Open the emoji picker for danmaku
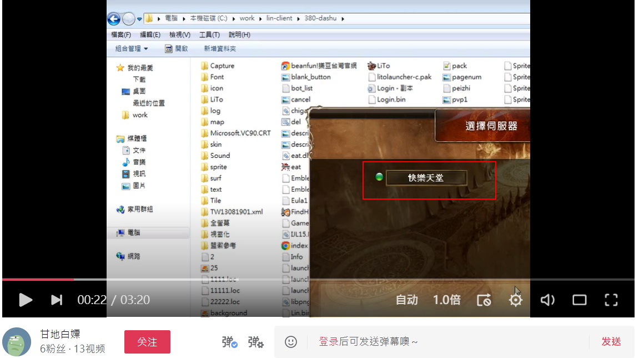Viewport: 644px width, 358px height. click(291, 341)
